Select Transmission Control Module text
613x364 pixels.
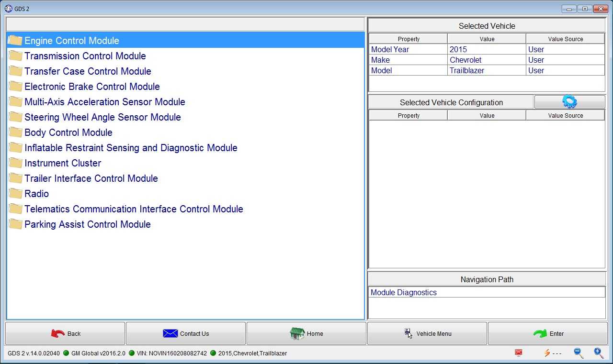click(x=85, y=56)
